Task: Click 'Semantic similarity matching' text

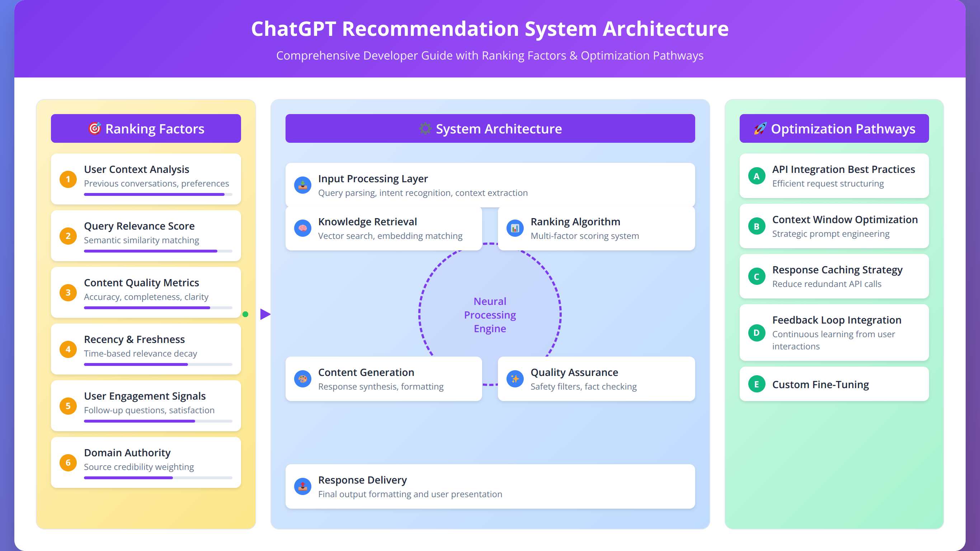Action: (142, 240)
